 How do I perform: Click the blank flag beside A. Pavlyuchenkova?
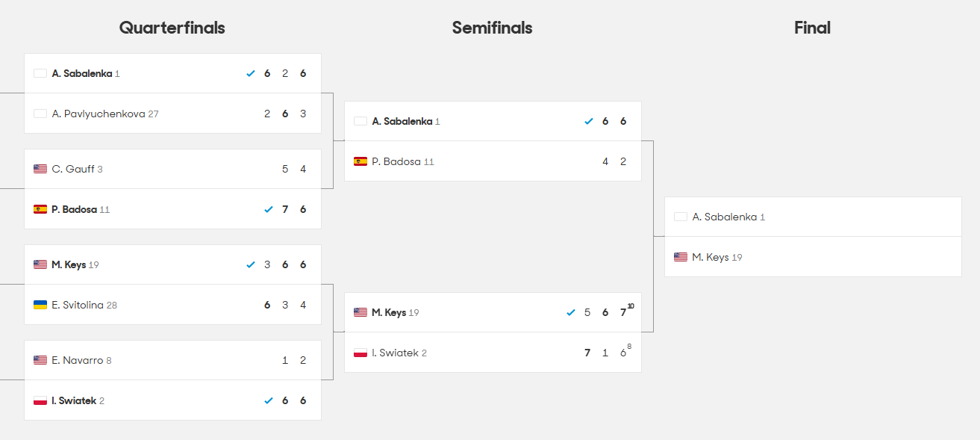coord(40,114)
